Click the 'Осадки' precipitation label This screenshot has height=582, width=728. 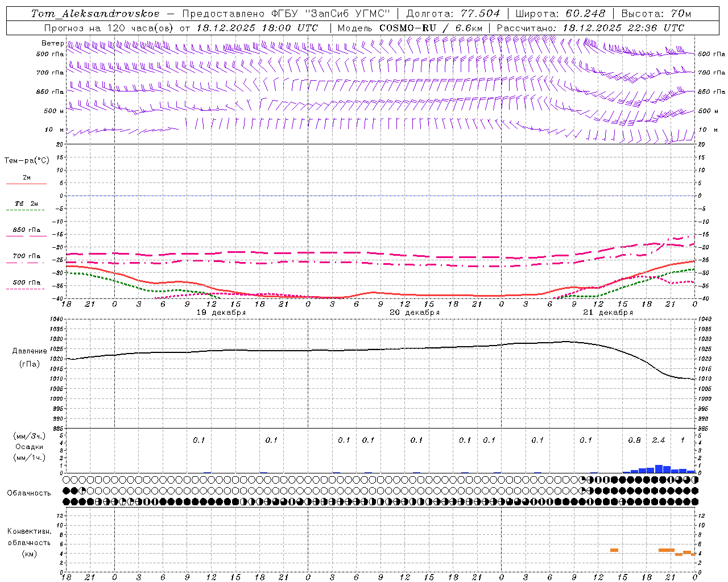coord(29,447)
